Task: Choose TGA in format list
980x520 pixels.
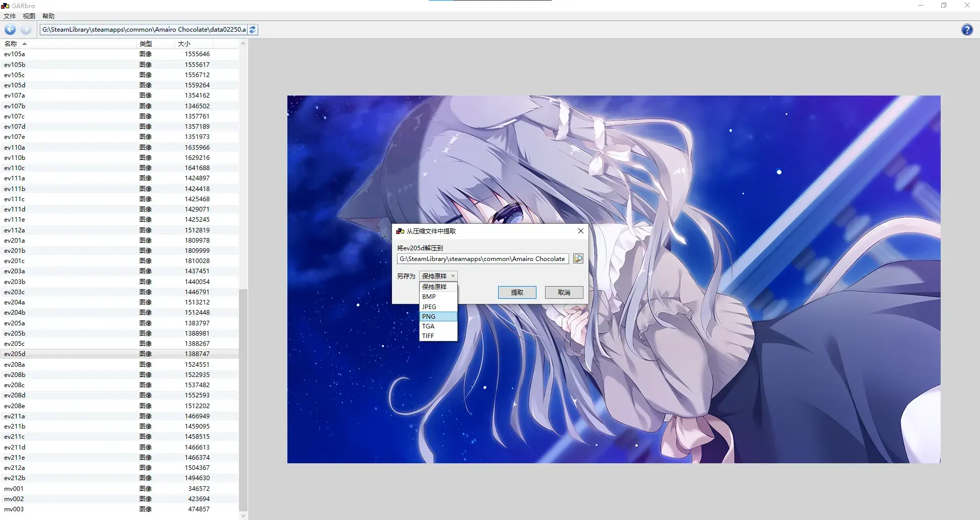Action: point(438,326)
